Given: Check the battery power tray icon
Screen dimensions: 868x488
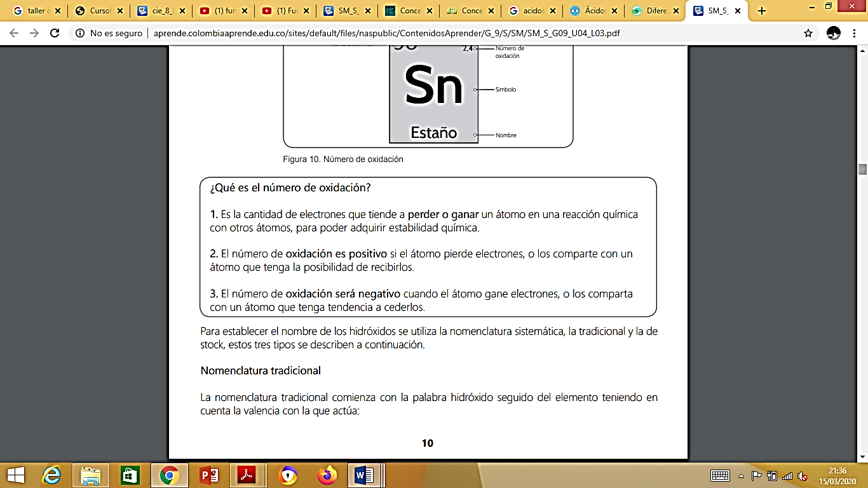Looking at the screenshot, I should click(x=772, y=475).
